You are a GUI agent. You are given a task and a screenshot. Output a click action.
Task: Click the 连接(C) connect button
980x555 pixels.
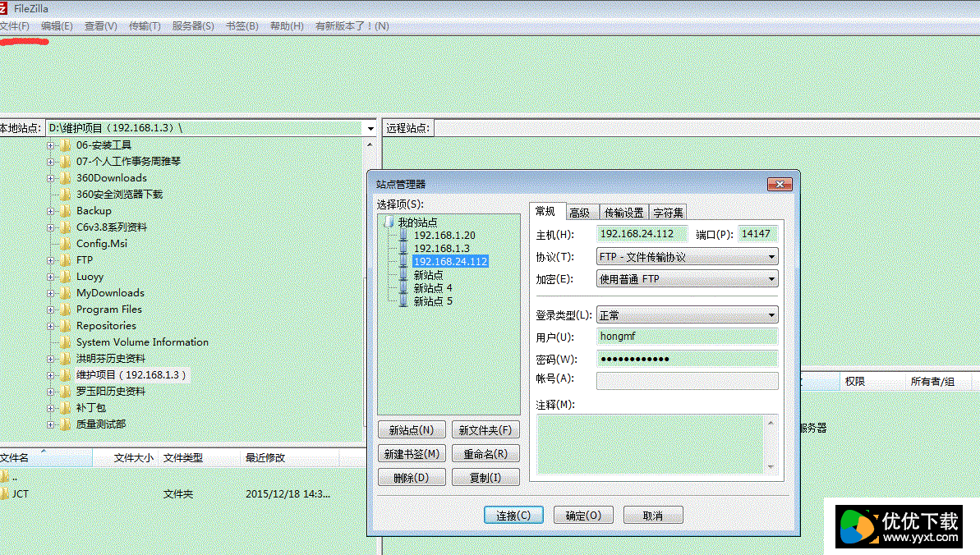(513, 516)
